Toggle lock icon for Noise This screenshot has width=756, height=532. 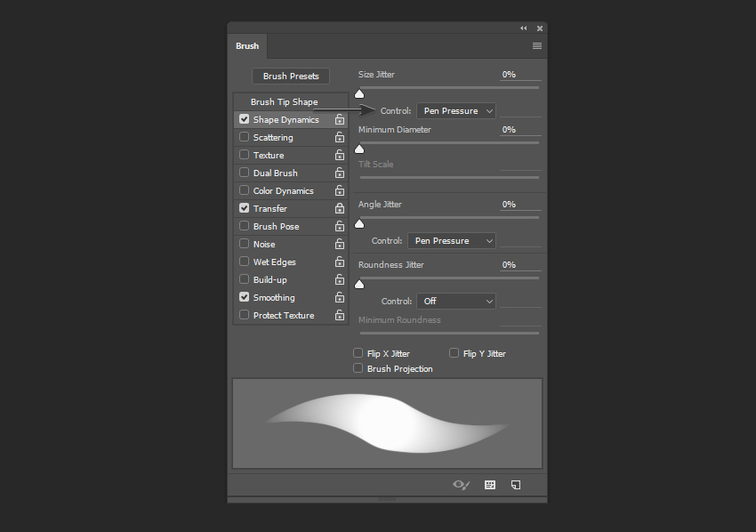(340, 244)
